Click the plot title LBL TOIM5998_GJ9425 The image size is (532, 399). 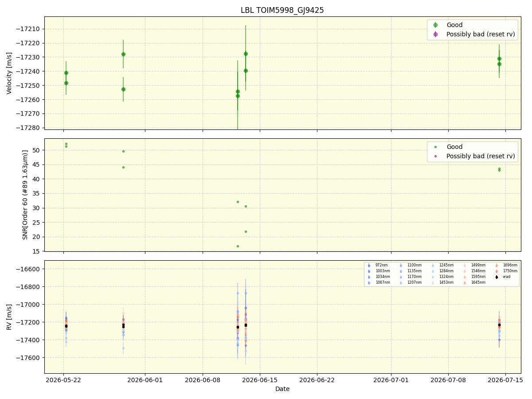click(282, 10)
